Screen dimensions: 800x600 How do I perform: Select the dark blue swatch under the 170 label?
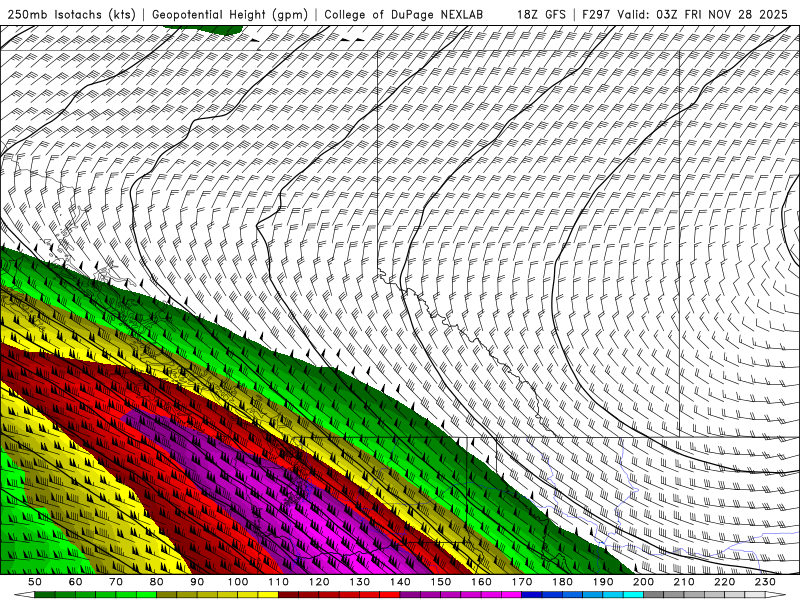[532, 594]
